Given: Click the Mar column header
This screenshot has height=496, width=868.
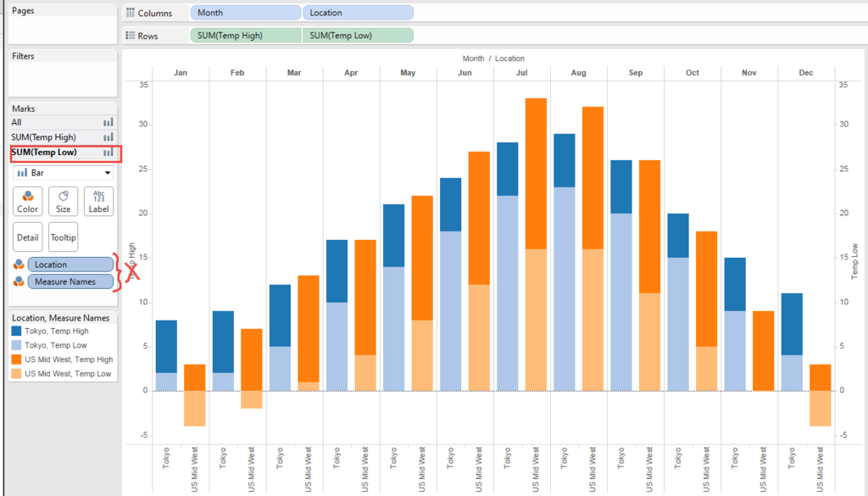Looking at the screenshot, I should [294, 73].
